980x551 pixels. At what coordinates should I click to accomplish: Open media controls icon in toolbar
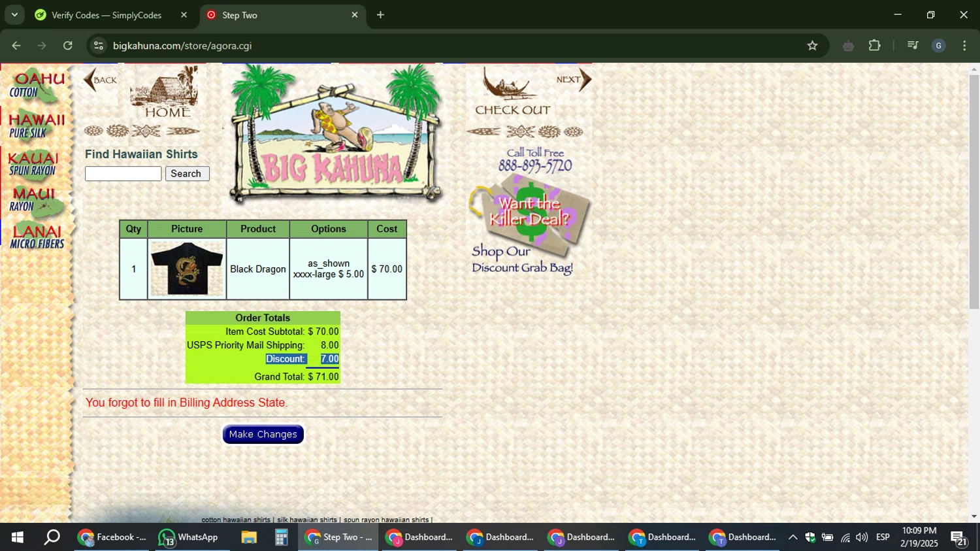click(913, 46)
